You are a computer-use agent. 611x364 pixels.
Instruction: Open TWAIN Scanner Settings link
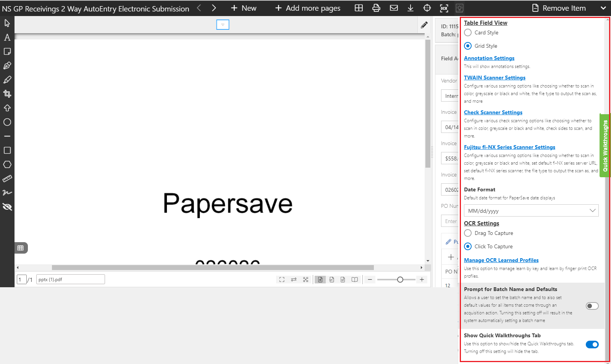(495, 78)
